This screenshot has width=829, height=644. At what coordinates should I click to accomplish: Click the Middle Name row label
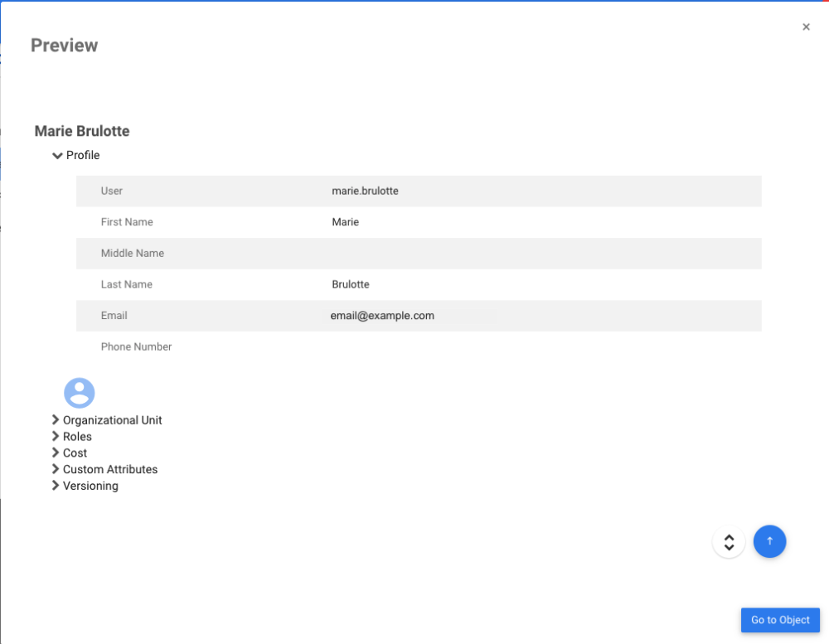pyautogui.click(x=133, y=254)
